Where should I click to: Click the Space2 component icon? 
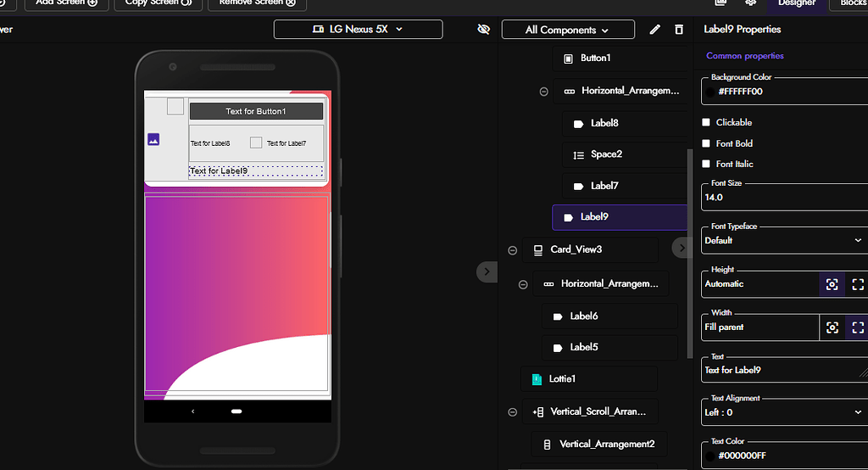tap(578, 154)
